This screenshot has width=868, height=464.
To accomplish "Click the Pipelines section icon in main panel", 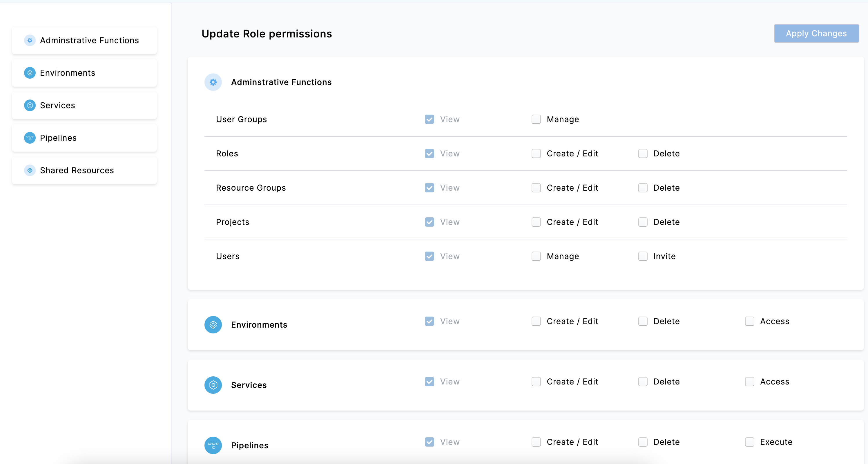I will 213,445.
